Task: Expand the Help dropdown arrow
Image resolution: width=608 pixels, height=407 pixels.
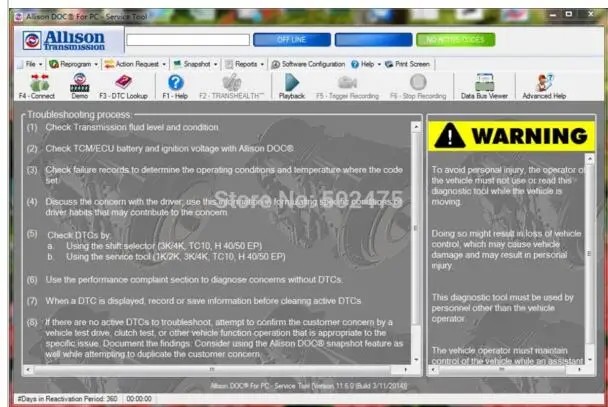Action: [x=379, y=65]
